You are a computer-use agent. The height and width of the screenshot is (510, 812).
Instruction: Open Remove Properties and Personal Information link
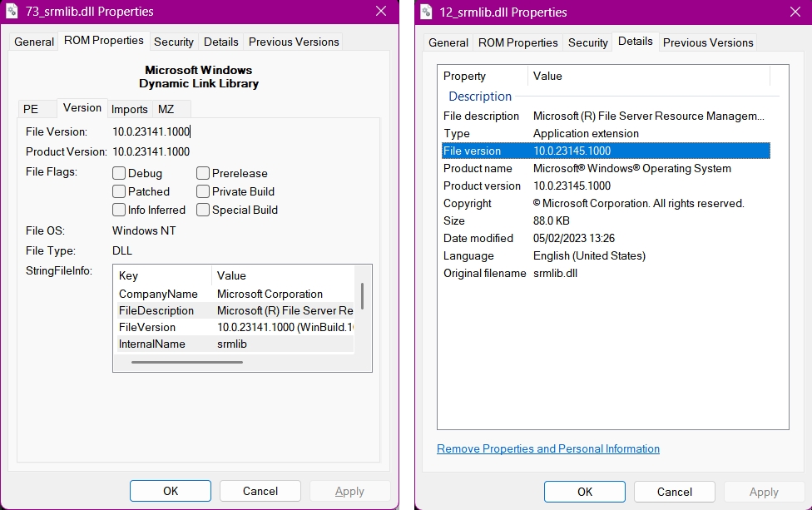[548, 449]
